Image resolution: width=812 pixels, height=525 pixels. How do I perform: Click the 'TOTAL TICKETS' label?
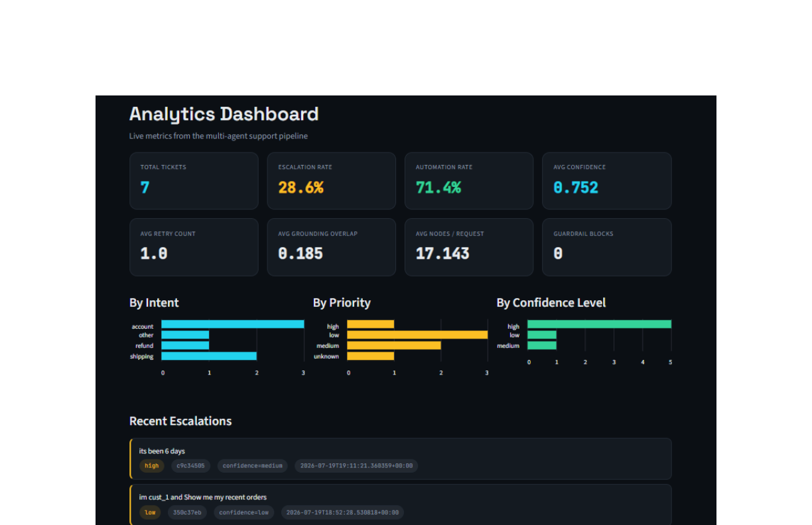[163, 167]
